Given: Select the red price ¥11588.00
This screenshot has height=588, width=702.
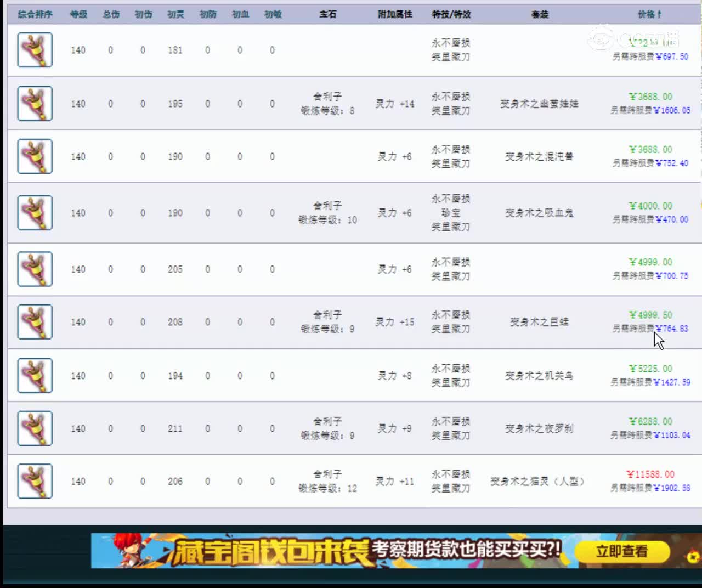Looking at the screenshot, I should (650, 474).
